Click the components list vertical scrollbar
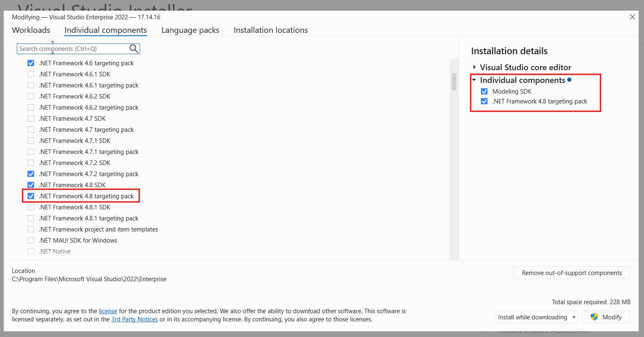644x337 pixels. tap(454, 81)
